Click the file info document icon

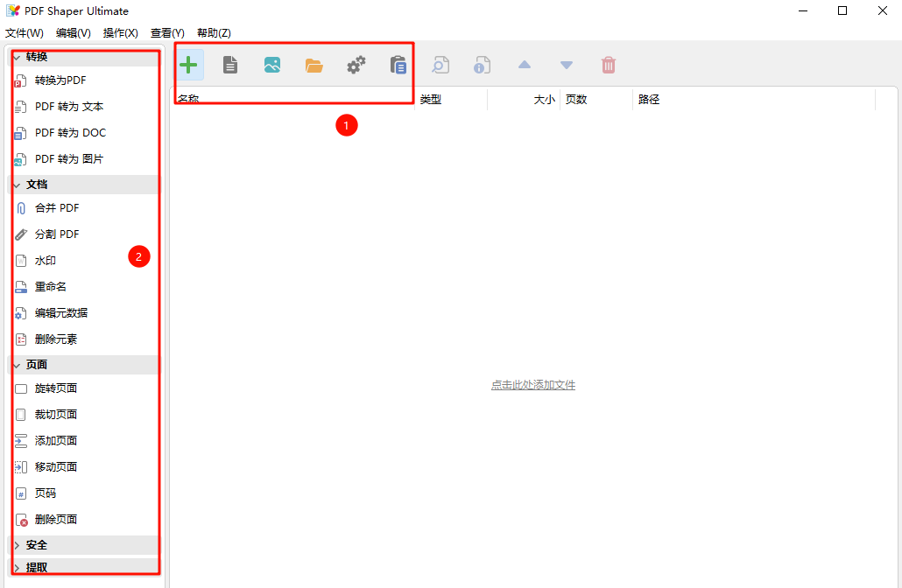coord(482,65)
